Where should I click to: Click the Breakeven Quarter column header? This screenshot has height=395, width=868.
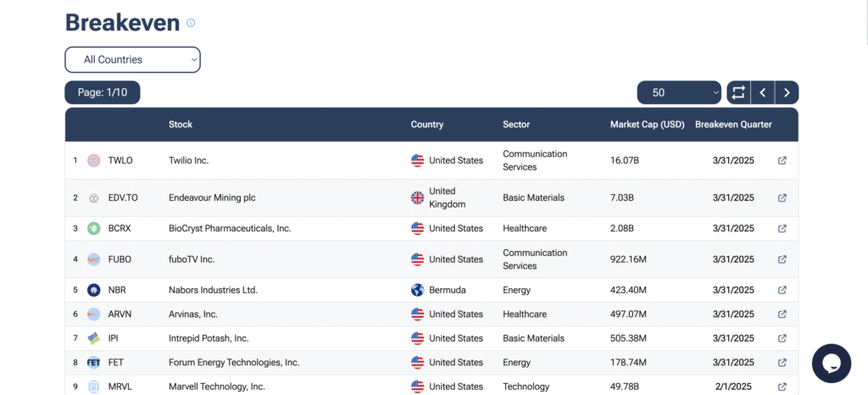[733, 125]
